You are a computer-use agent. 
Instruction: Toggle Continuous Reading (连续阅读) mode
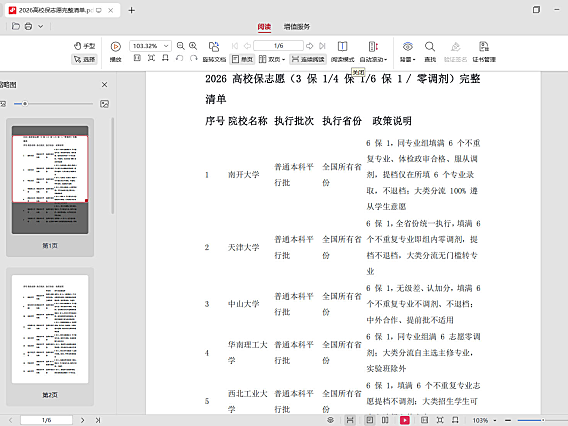(x=308, y=59)
